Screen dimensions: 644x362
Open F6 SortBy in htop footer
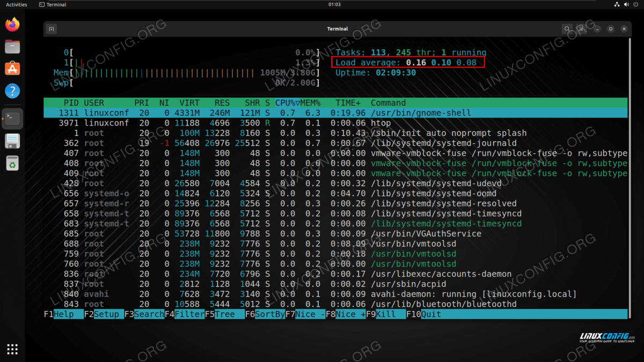(x=265, y=314)
